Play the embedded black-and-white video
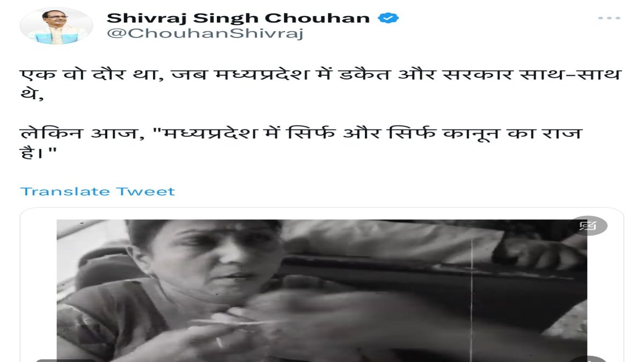Image resolution: width=644 pixels, height=362 pixels. tap(322, 291)
